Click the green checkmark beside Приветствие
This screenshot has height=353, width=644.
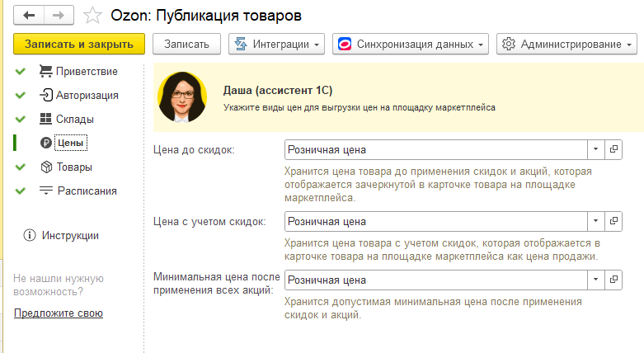(20, 72)
